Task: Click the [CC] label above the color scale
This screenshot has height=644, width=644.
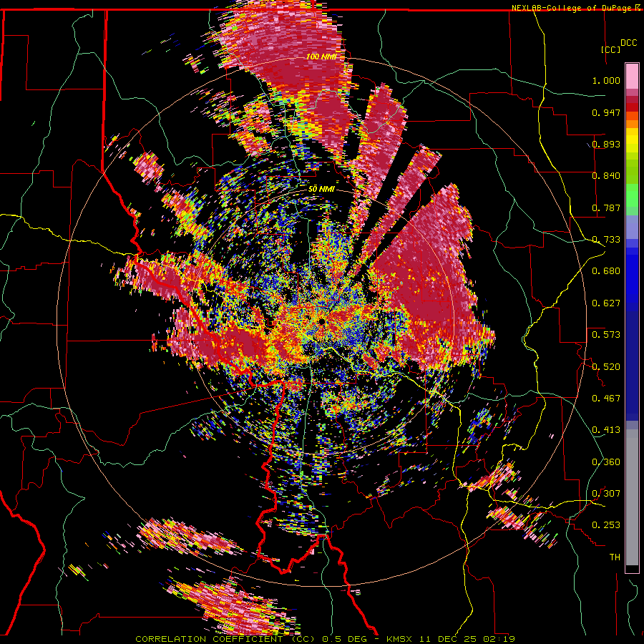Action: (x=611, y=49)
